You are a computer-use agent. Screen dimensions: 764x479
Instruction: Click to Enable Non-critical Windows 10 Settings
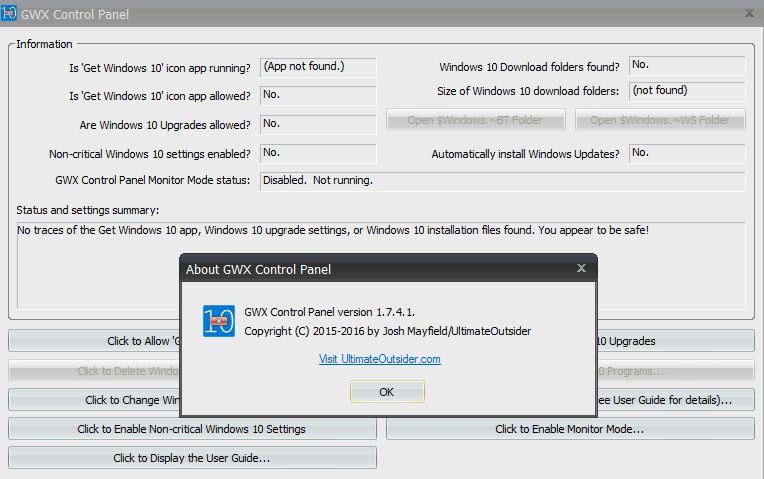pos(192,429)
